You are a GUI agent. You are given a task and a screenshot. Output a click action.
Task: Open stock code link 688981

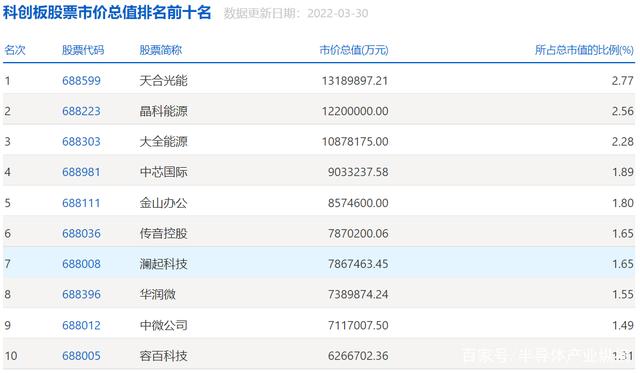[x=81, y=172]
